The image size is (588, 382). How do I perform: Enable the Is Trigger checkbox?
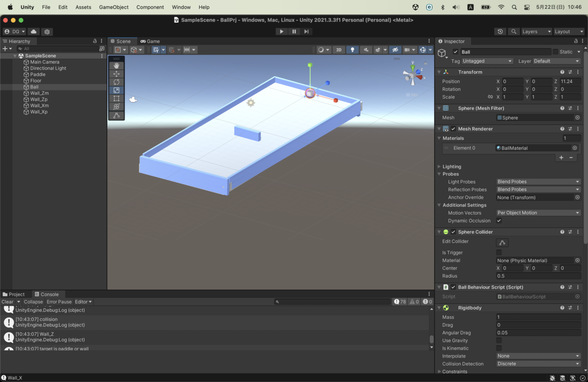point(499,253)
